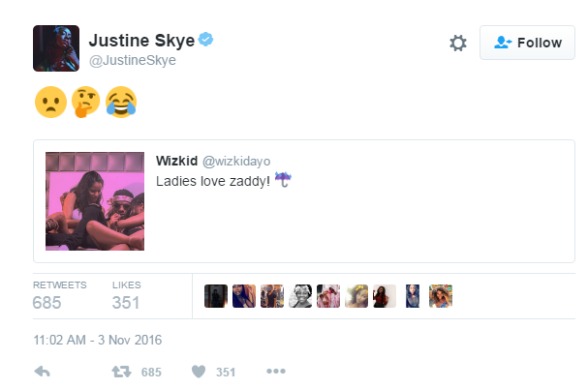Viewport: 588px width, 389px height.
Task: Follow Justine Skye's account
Action: (527, 43)
